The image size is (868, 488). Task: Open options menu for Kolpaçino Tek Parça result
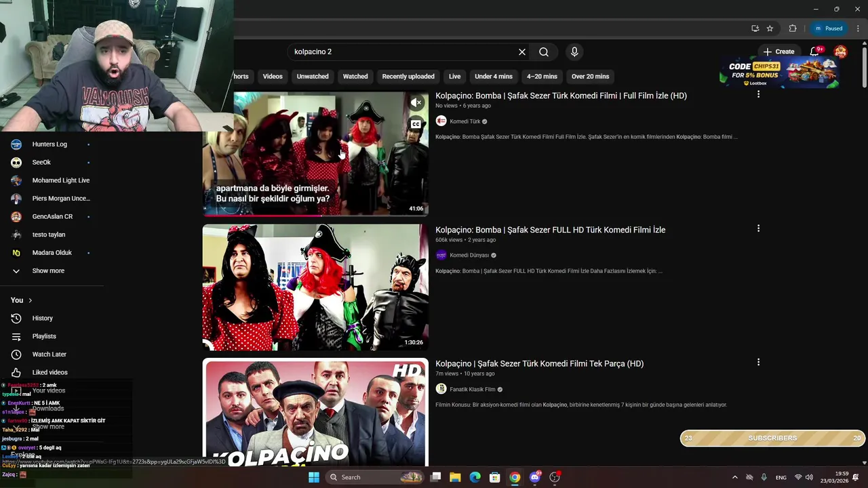coord(758,362)
